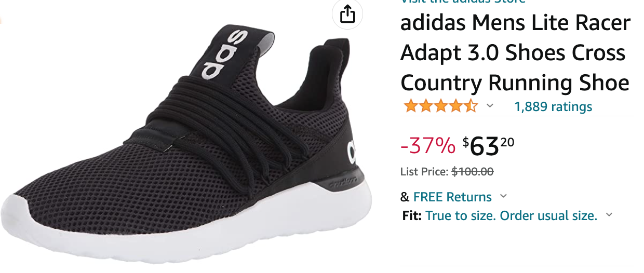Open the 1,889 ratings link
This screenshot has height=273, width=644.
click(553, 107)
